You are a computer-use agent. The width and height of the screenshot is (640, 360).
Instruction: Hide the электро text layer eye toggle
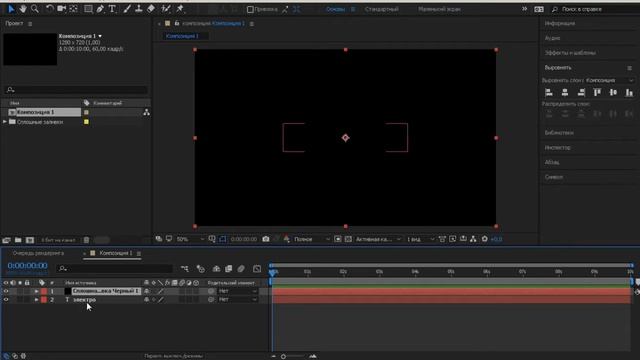(6, 300)
